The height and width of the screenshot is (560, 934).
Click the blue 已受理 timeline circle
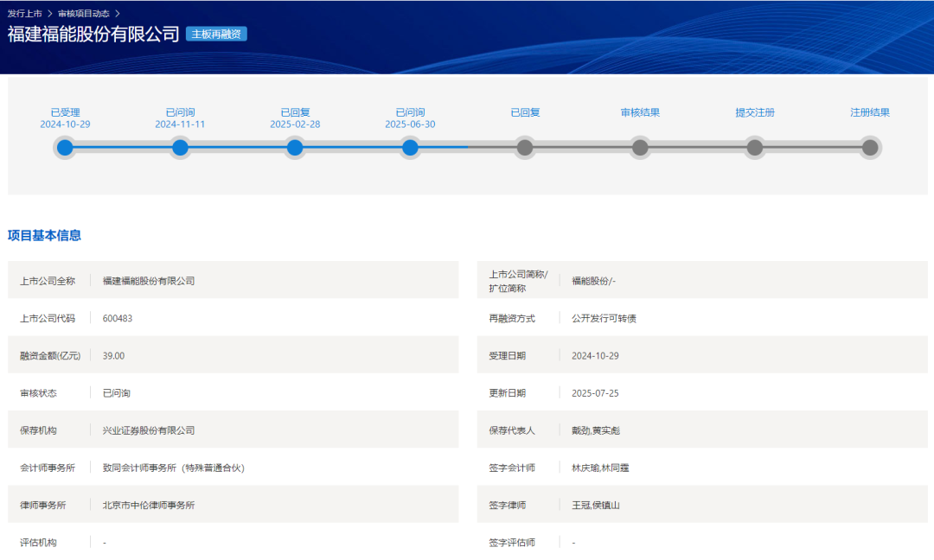(x=65, y=148)
